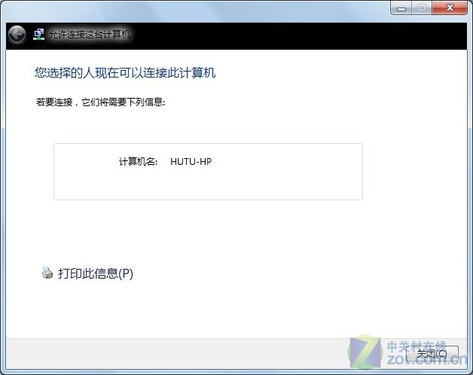Minimize the wizard window
Screen dimensions: 473x375
[x=401, y=8]
